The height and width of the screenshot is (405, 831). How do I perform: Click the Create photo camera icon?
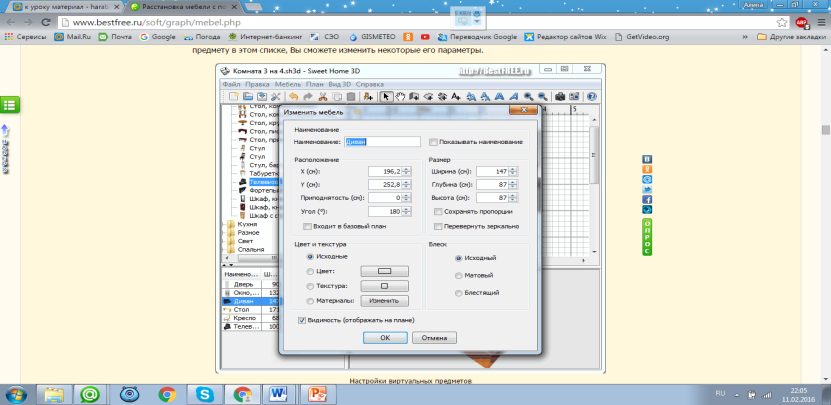[x=560, y=96]
